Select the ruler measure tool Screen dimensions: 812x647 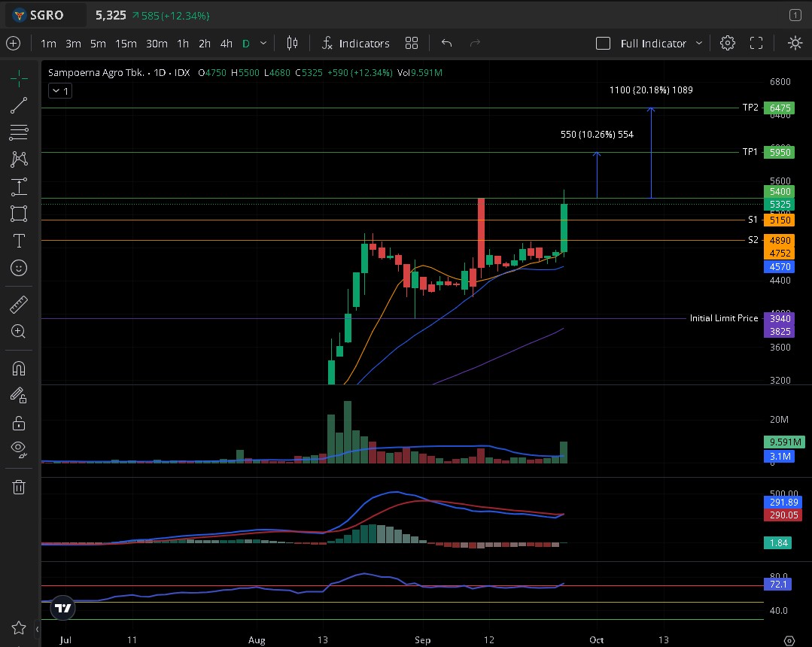click(x=19, y=305)
